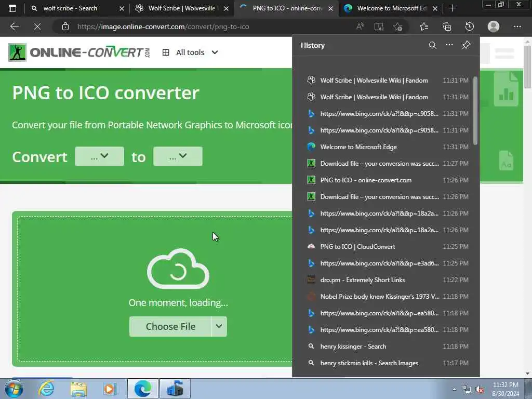Open network tray icon
532x399 pixels.
pos(467,390)
